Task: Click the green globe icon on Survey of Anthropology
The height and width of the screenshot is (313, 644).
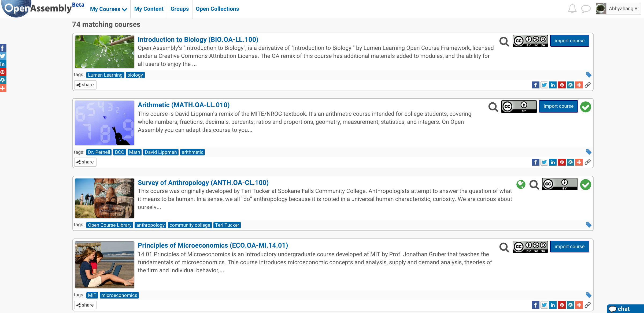Action: [521, 184]
